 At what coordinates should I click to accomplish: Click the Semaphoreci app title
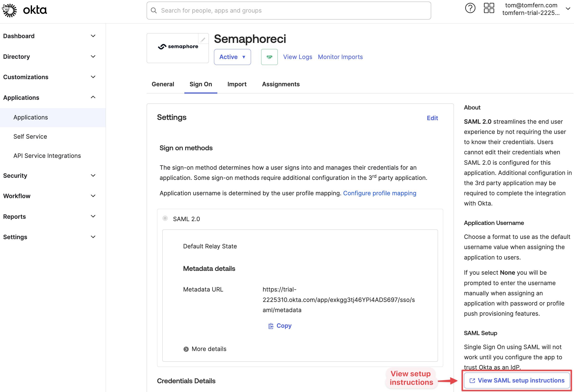pos(250,39)
